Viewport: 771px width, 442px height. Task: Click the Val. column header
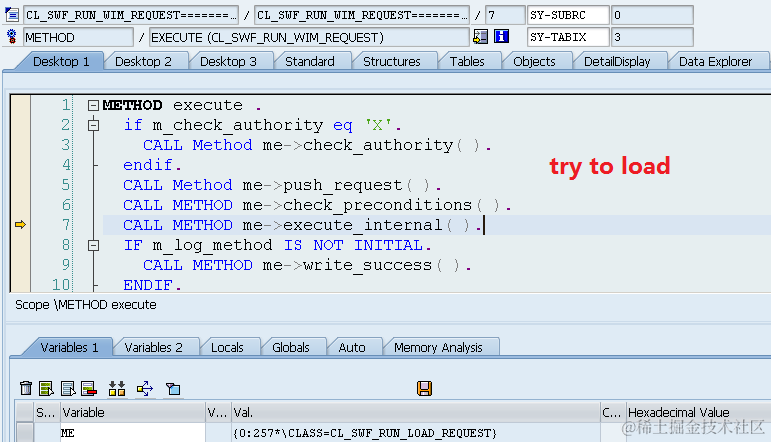click(x=415, y=412)
